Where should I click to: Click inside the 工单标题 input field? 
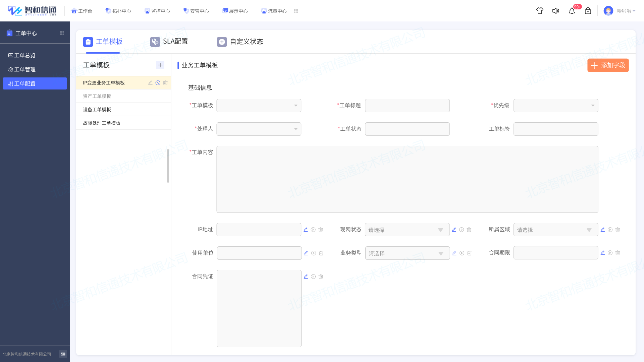(x=407, y=105)
